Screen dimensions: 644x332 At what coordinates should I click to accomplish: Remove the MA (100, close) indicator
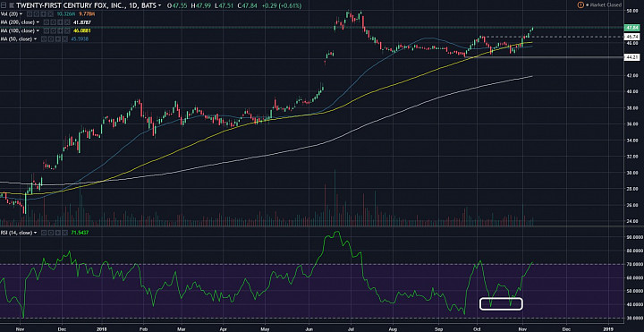click(67, 30)
